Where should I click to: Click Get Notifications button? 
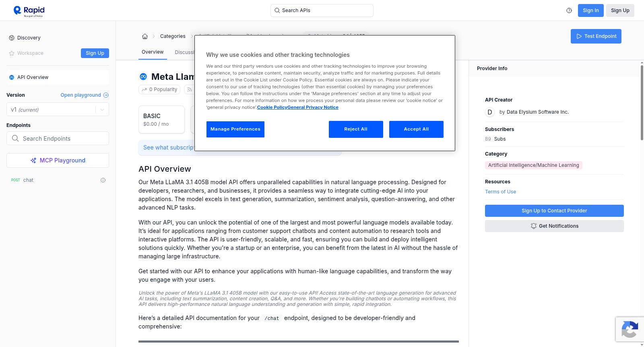tap(554, 226)
